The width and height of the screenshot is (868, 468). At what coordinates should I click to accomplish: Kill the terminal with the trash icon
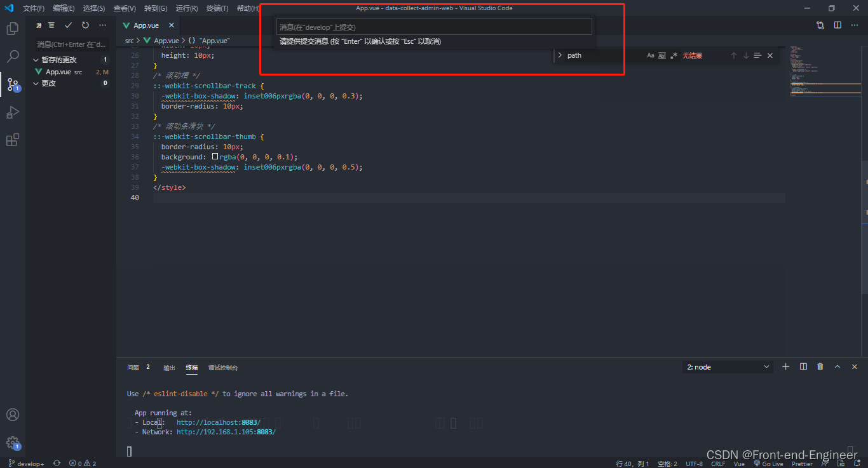[820, 367]
